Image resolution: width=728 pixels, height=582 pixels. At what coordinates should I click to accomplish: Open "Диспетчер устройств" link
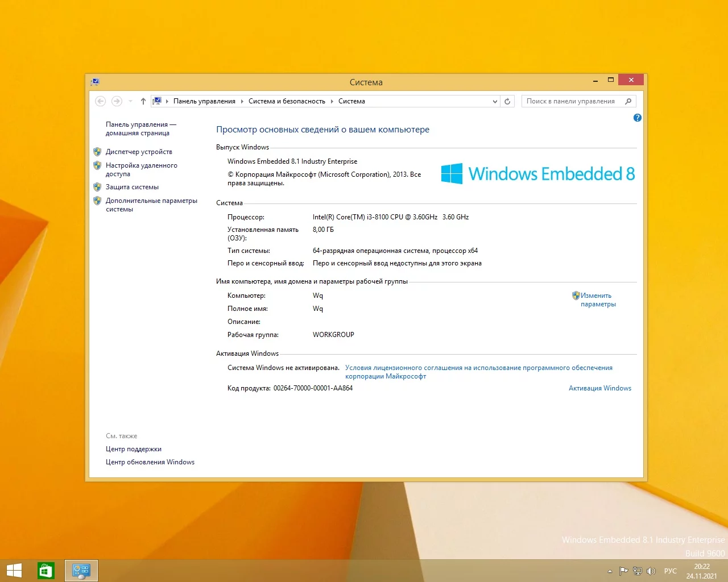(139, 152)
